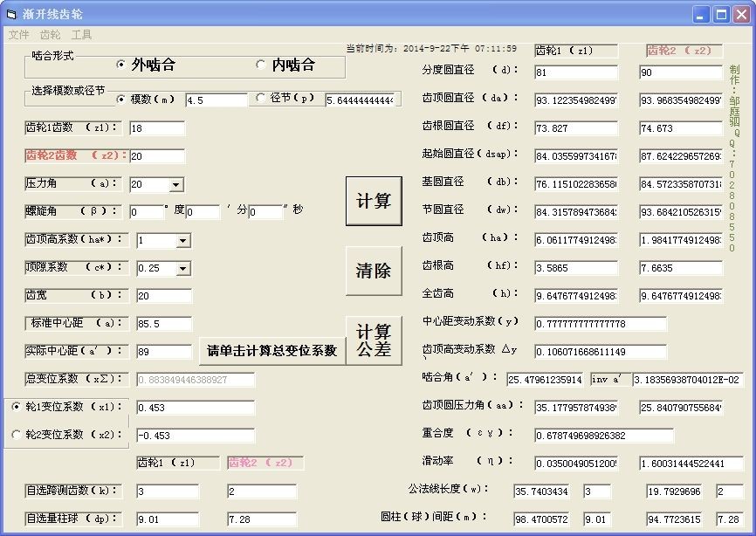Click the 轮2变位系数 field -0.453
756x536 pixels.
(196, 436)
